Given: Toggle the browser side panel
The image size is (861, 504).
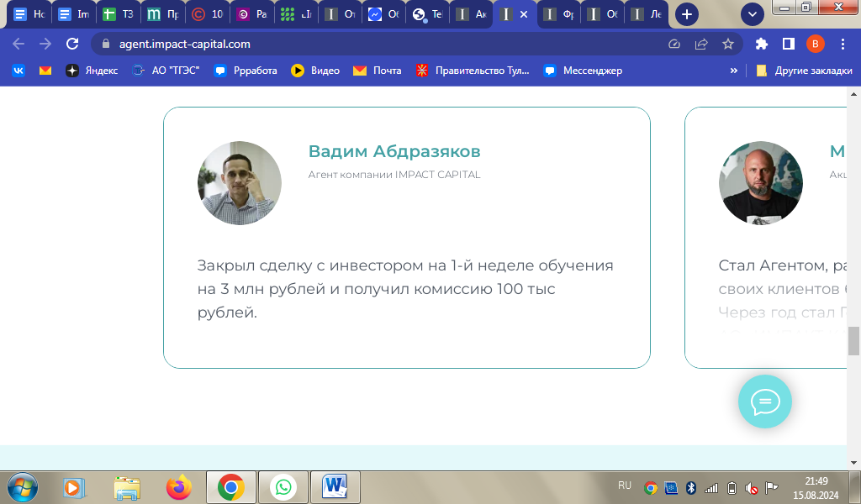Looking at the screenshot, I should point(789,44).
